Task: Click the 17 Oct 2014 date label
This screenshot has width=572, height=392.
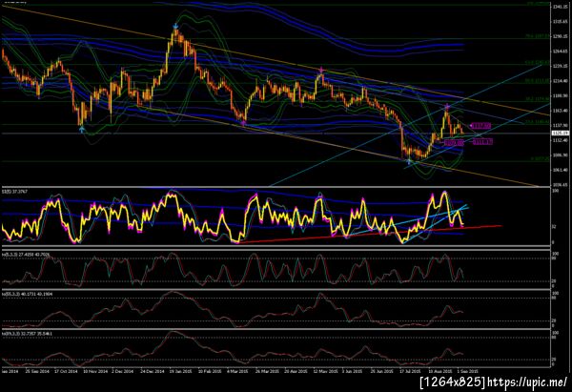Action: tap(66, 371)
